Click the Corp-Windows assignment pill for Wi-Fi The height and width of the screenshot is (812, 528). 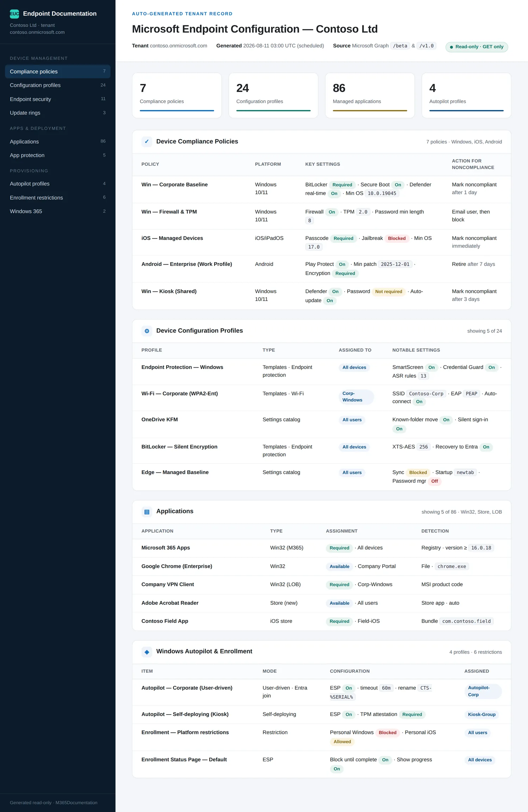pos(356,397)
